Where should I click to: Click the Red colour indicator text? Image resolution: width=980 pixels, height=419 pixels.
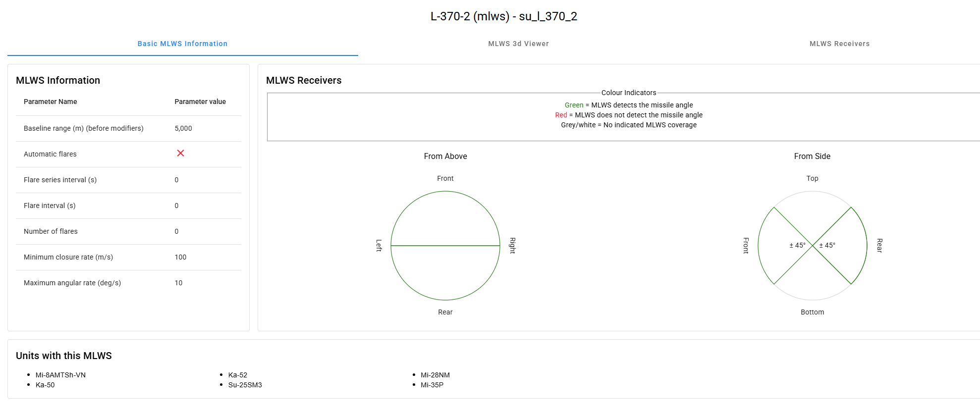[x=561, y=115]
